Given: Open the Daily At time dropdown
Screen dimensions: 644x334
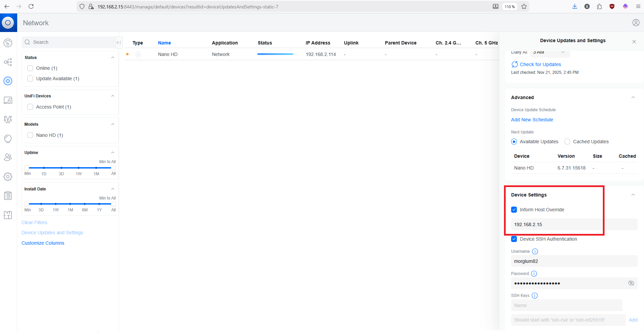Looking at the screenshot, I should tap(550, 52).
